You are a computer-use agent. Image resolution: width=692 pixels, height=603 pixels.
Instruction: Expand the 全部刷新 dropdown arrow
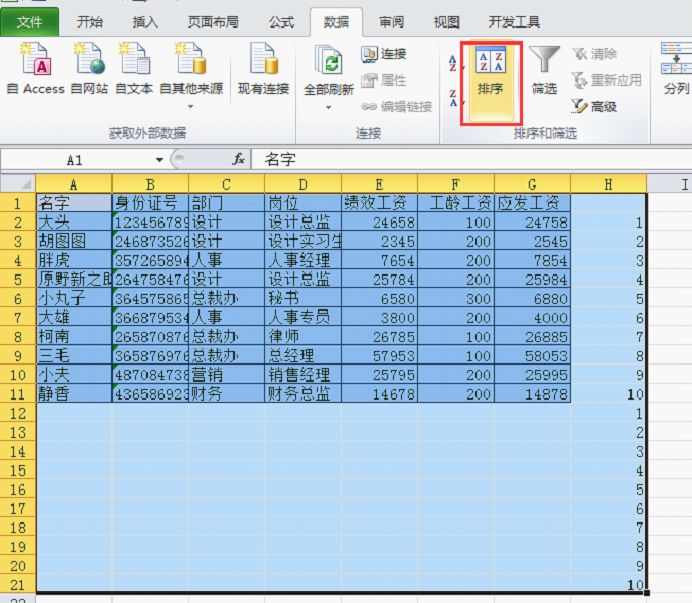tap(328, 107)
